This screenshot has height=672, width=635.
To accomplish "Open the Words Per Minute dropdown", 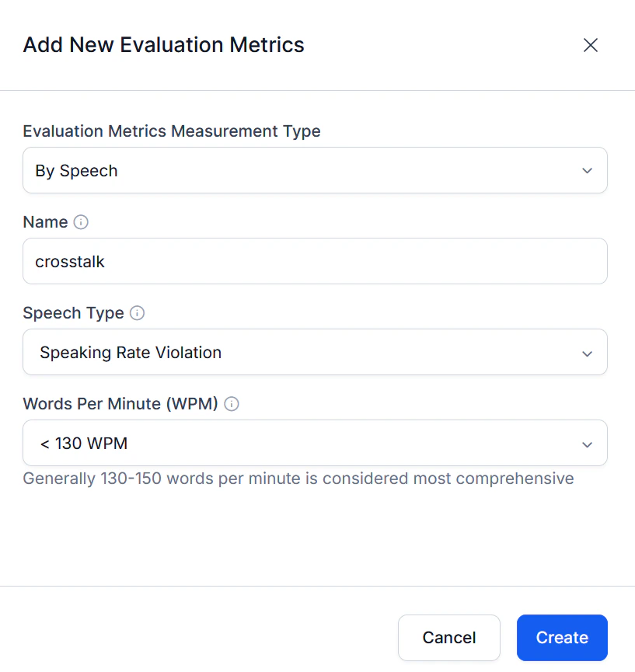I will [314, 444].
